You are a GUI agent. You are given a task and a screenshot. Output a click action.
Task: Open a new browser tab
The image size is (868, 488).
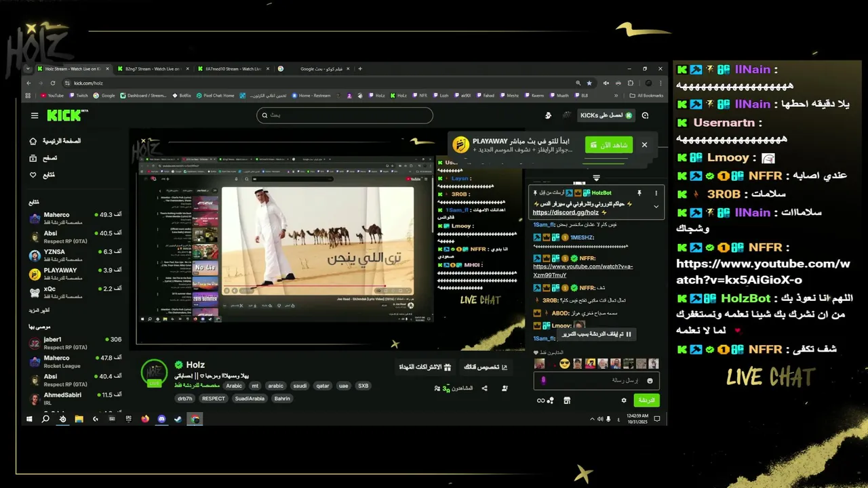[360, 68]
